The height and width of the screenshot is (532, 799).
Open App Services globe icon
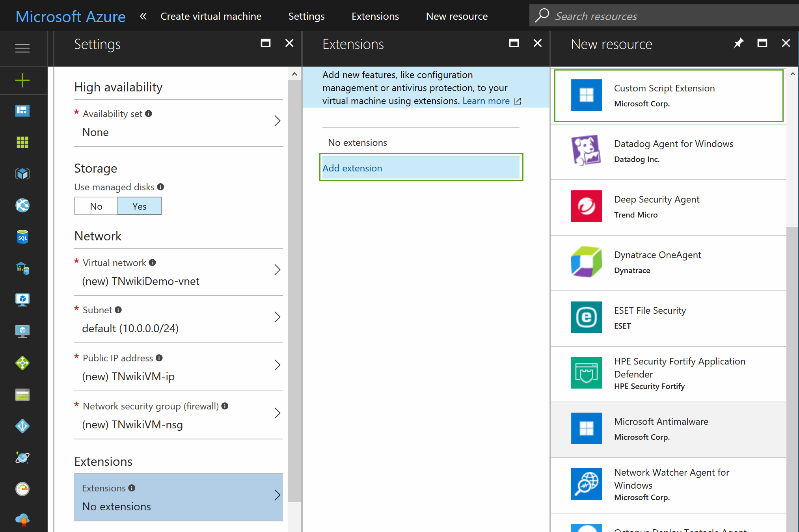(x=22, y=205)
